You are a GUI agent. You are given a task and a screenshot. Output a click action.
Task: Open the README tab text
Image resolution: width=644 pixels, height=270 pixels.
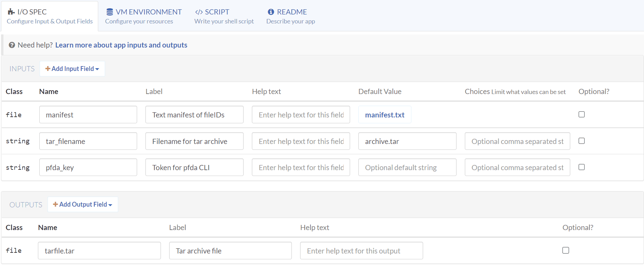(x=292, y=12)
